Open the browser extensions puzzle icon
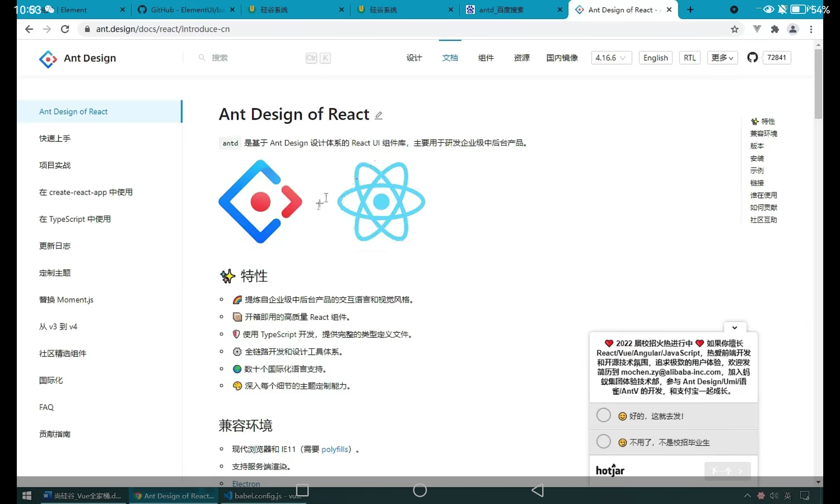Screen dimensions: 840x504 (x=775, y=29)
